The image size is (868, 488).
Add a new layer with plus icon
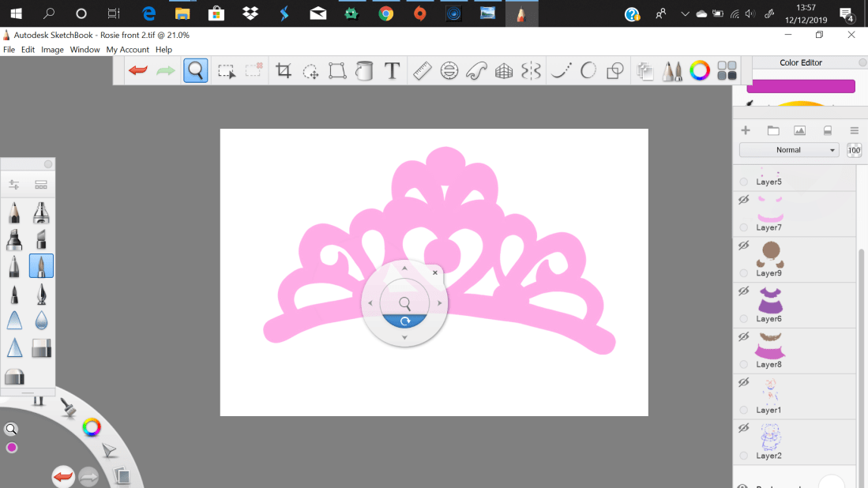click(745, 130)
